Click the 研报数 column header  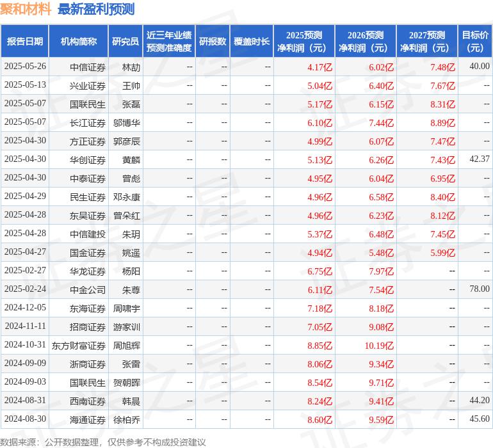coord(213,41)
